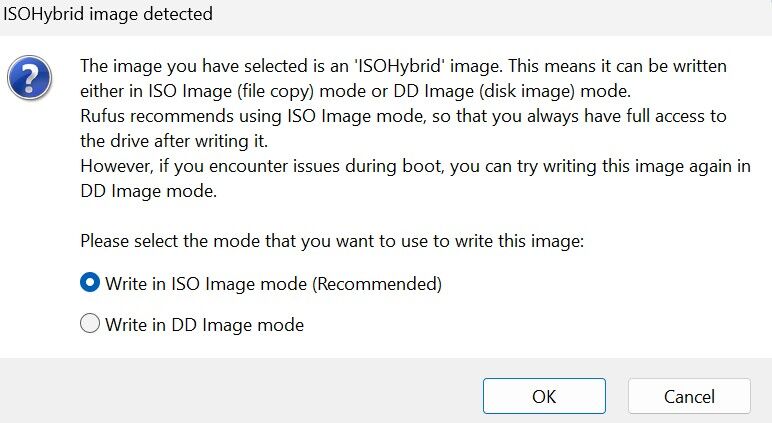Click the "(Recommended)" text in the ISO option
Image resolution: width=772 pixels, height=423 pixels.
pos(377,284)
